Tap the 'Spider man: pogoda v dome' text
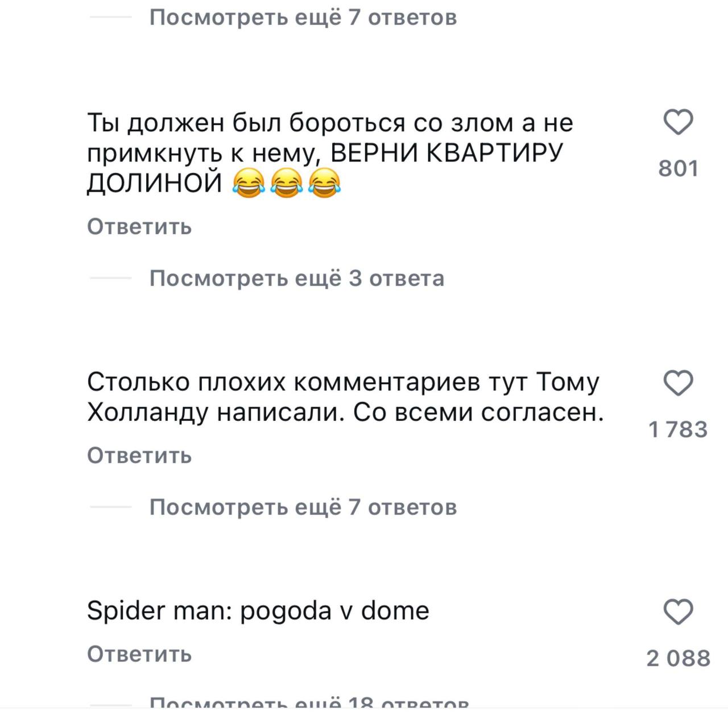The width and height of the screenshot is (728, 728). coord(258,611)
